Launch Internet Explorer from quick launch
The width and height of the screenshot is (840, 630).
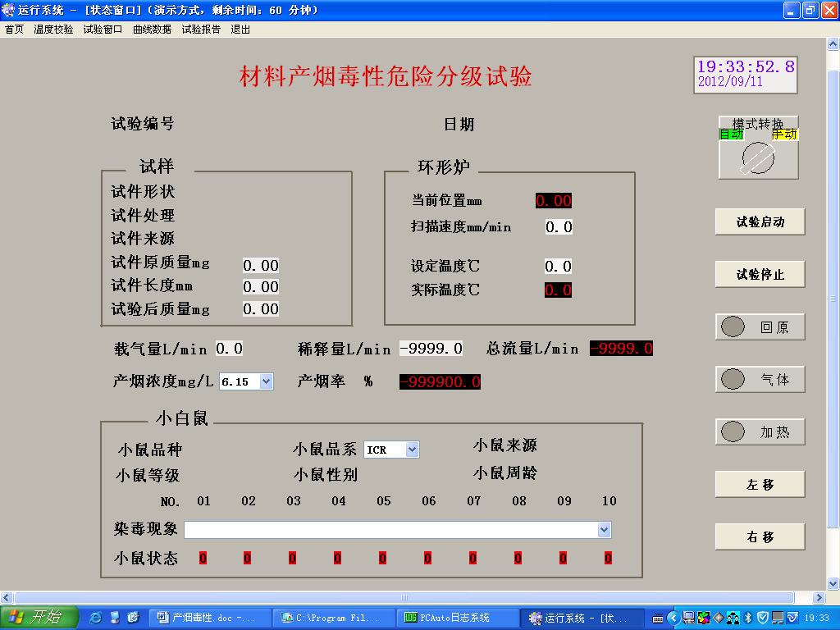click(96, 618)
